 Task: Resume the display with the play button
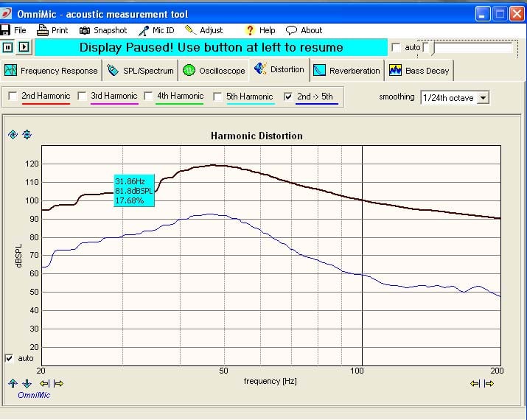click(24, 47)
